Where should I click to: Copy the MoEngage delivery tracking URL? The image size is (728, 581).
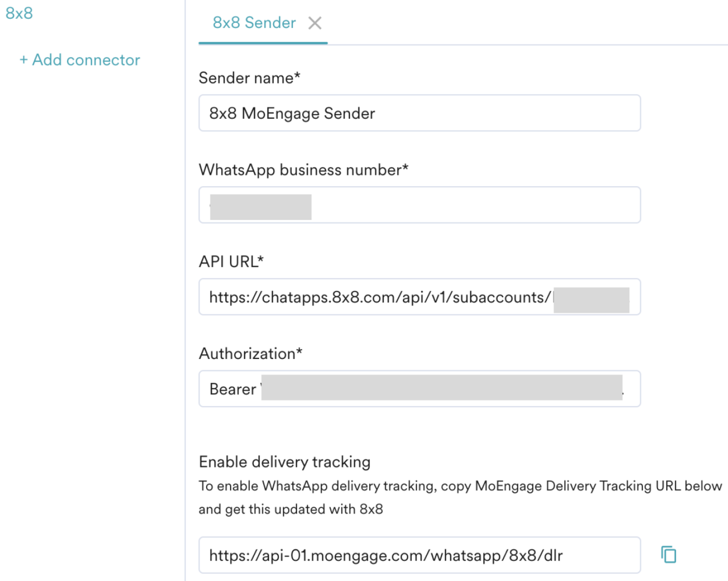668,555
